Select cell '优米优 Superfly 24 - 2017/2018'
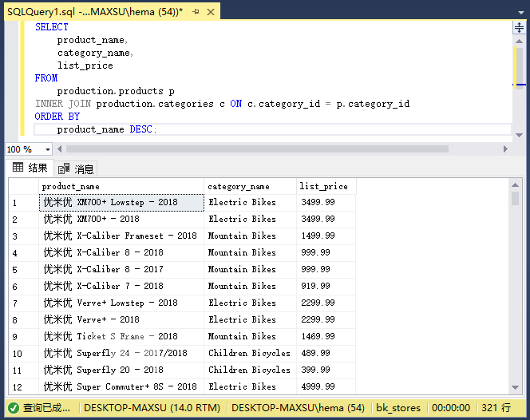Viewport: 530px width, 420px height. pyautogui.click(x=121, y=353)
